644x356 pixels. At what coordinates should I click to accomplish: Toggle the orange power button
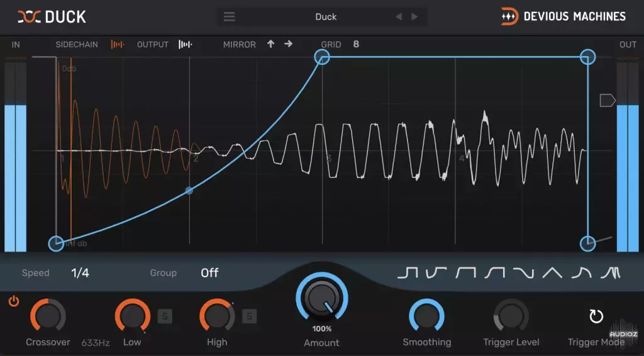[x=14, y=302]
